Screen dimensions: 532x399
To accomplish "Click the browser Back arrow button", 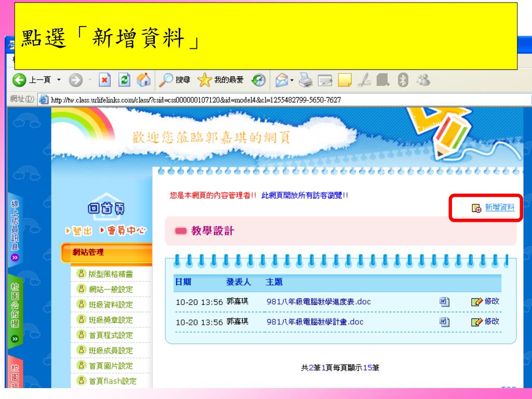I will [x=19, y=80].
